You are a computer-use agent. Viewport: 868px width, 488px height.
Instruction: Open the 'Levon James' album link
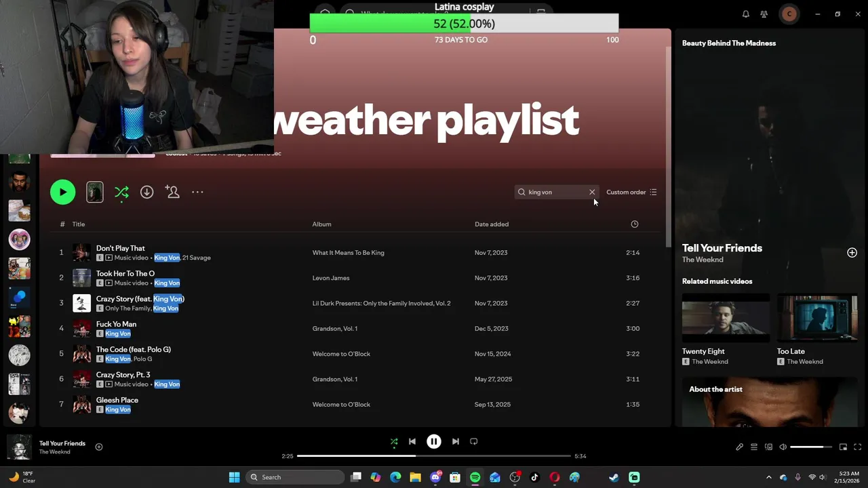(331, 278)
